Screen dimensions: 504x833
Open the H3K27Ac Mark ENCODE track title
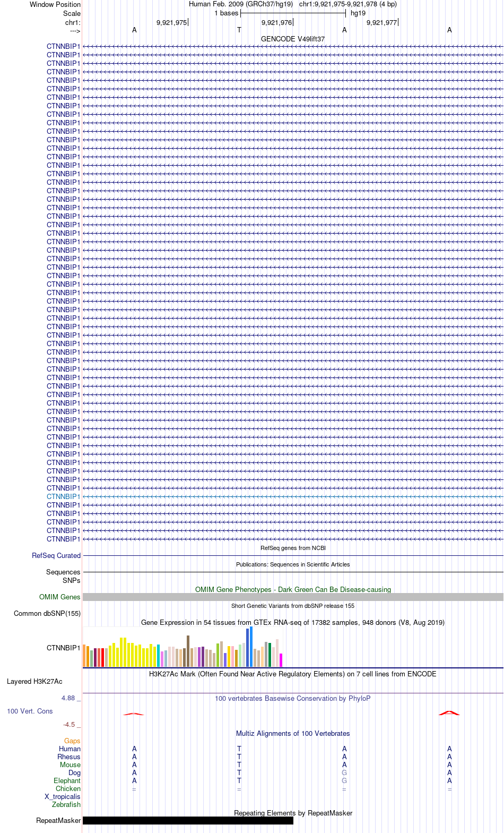tap(293, 674)
